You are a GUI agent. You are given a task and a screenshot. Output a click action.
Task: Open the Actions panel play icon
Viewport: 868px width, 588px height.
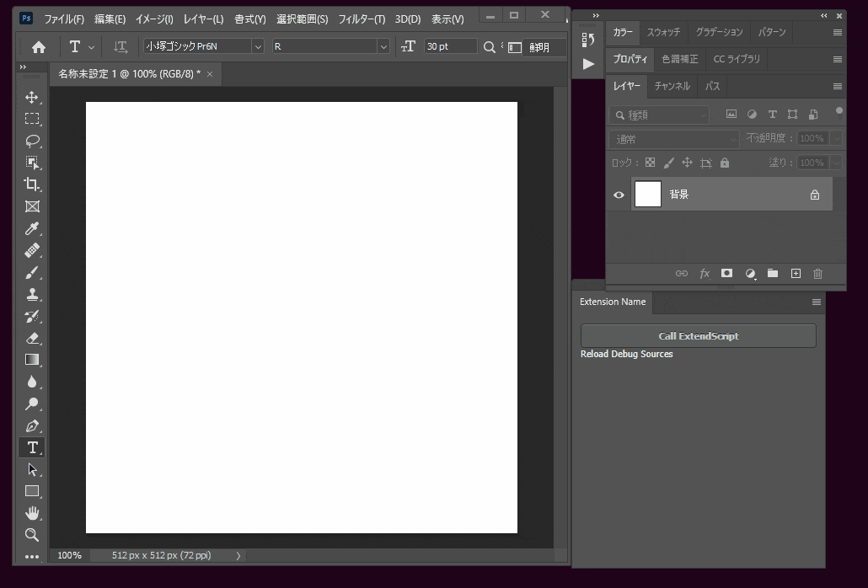(588, 64)
